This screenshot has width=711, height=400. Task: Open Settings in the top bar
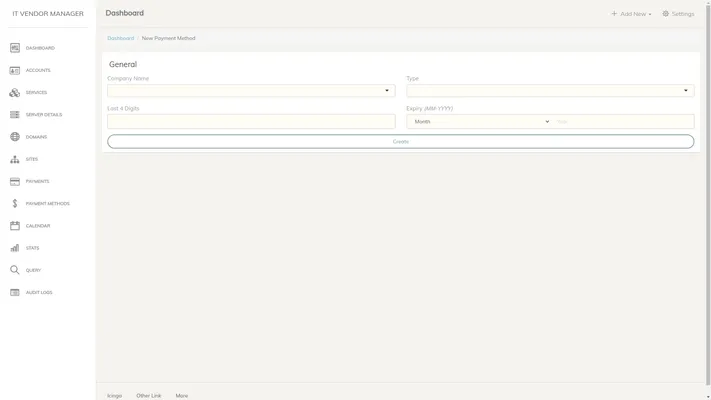pos(678,14)
